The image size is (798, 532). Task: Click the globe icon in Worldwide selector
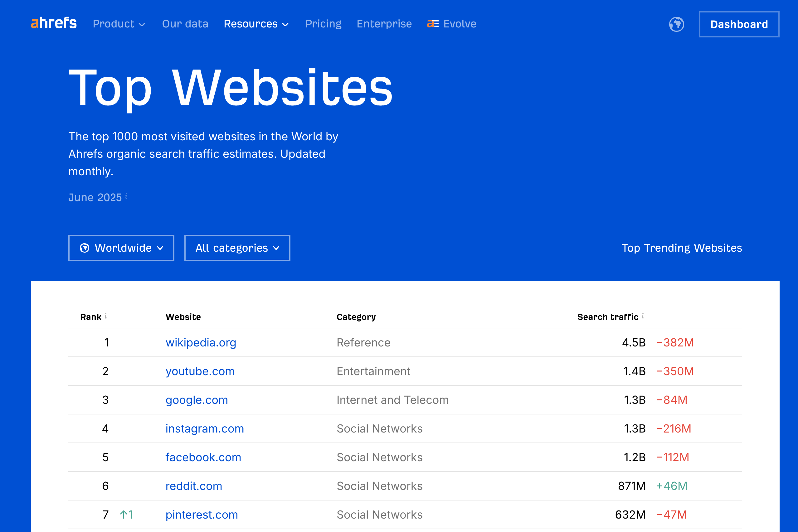(85, 248)
